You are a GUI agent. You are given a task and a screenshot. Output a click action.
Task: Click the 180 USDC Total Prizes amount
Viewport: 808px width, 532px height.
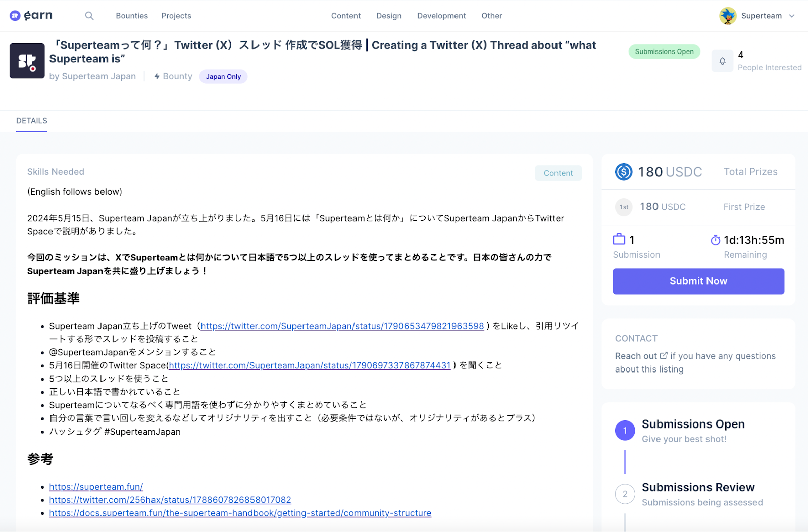[x=670, y=172]
